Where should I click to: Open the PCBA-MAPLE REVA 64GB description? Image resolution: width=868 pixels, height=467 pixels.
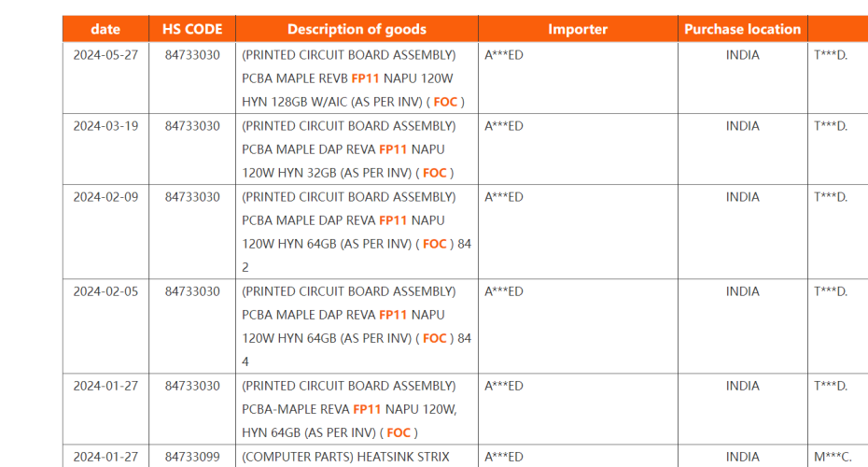click(348, 409)
